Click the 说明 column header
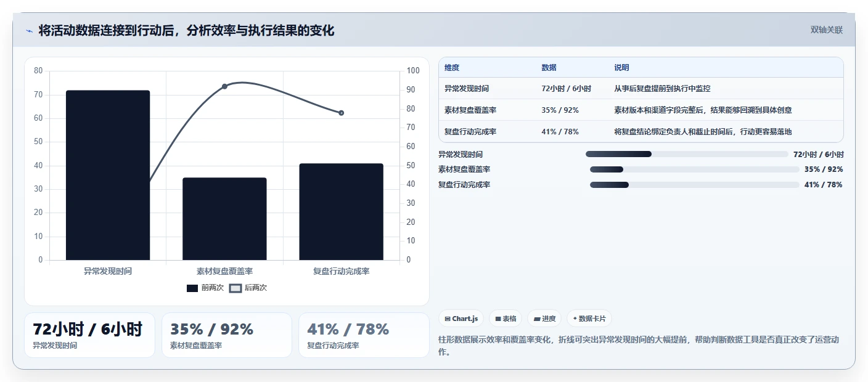The width and height of the screenshot is (868, 382). (x=621, y=68)
